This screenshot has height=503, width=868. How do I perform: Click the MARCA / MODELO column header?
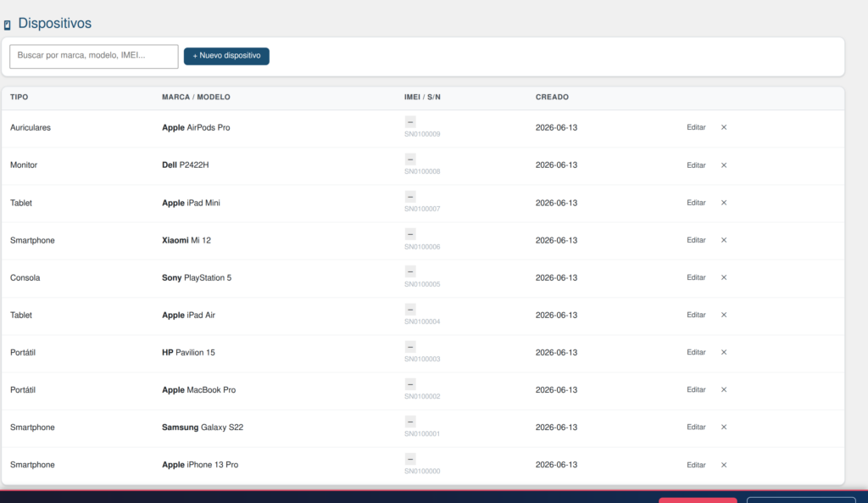coord(196,97)
